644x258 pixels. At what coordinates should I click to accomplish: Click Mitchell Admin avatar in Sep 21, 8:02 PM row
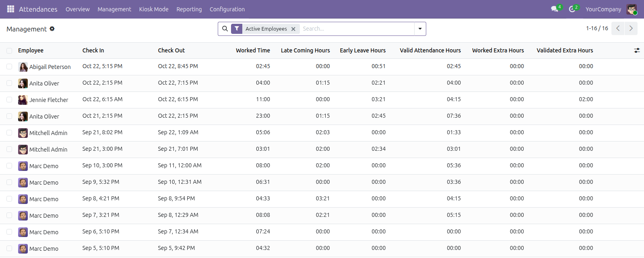pyautogui.click(x=23, y=133)
